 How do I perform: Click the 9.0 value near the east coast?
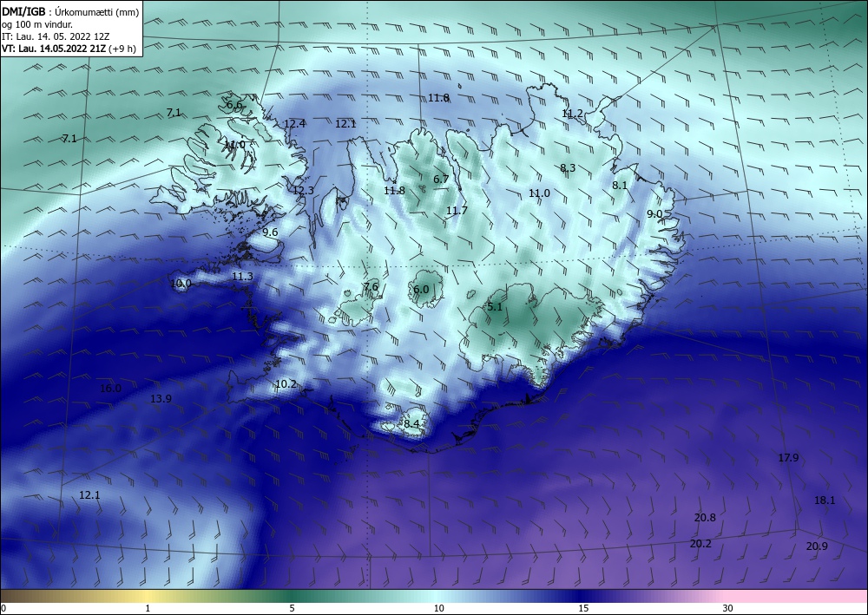pyautogui.click(x=654, y=213)
